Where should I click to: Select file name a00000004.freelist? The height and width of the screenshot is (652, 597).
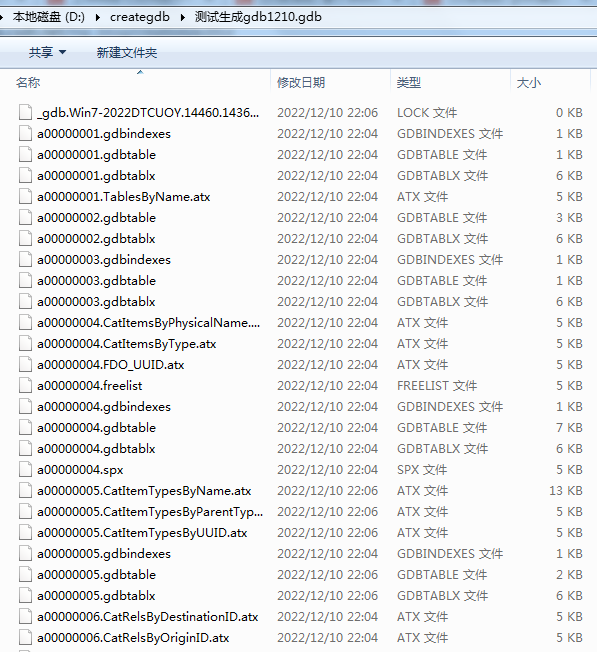click(89, 385)
